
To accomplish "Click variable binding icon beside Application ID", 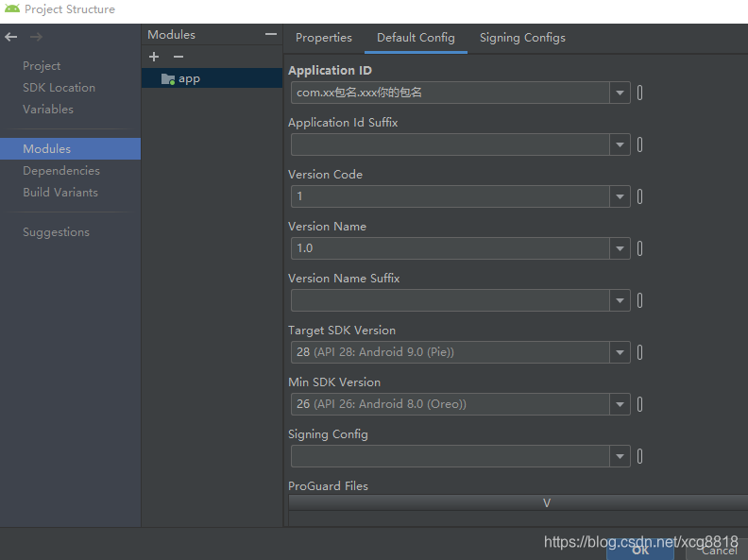I will coord(639,93).
